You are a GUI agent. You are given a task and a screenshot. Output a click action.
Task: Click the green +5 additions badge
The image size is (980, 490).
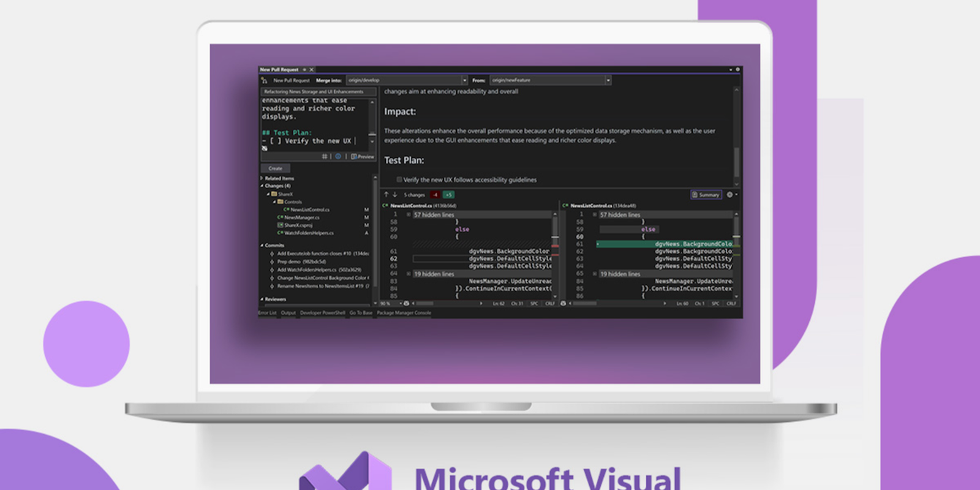tap(449, 195)
